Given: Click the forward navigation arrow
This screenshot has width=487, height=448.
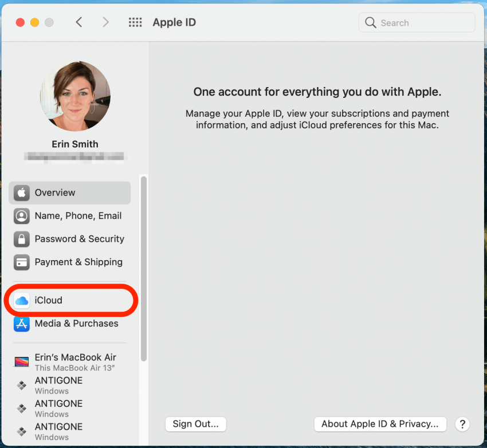Looking at the screenshot, I should click(105, 22).
